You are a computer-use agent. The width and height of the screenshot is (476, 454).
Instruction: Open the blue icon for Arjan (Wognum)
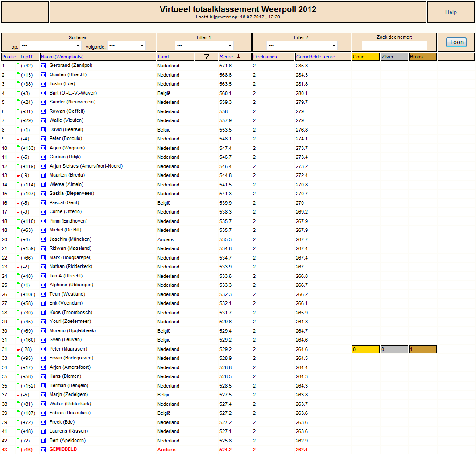coord(43,148)
